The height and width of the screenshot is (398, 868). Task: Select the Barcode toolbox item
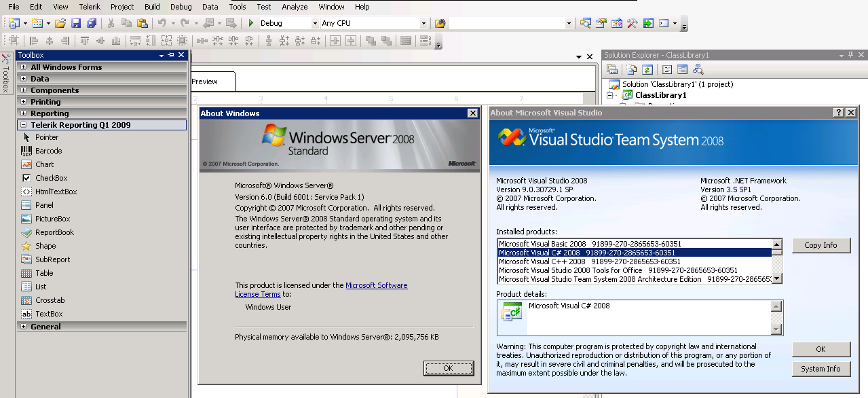click(102, 151)
